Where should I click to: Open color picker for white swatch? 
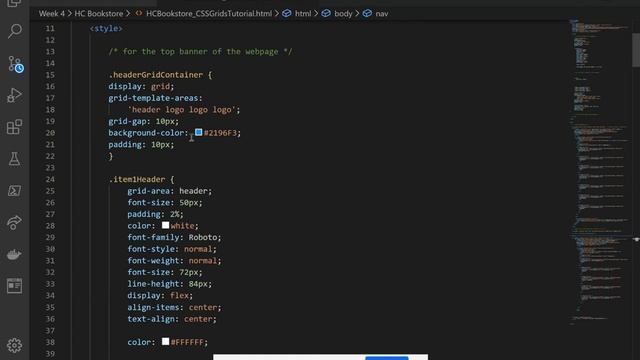(165, 225)
